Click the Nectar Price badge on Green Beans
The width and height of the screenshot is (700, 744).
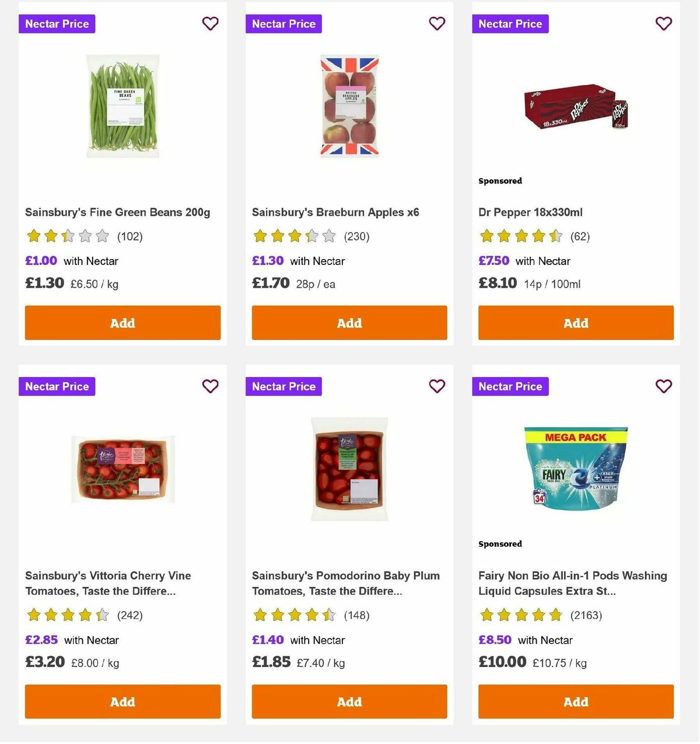tap(57, 24)
